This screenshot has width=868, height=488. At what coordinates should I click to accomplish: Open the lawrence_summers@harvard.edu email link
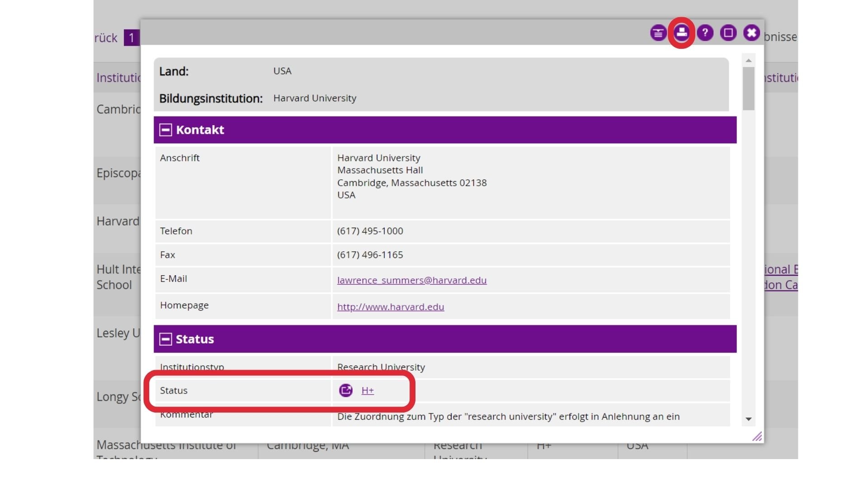[412, 280]
